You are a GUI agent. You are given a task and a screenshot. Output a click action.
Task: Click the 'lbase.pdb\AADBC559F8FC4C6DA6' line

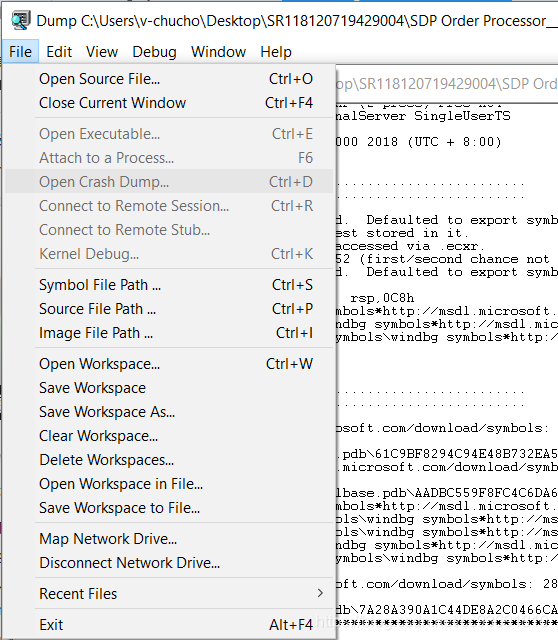click(x=447, y=493)
